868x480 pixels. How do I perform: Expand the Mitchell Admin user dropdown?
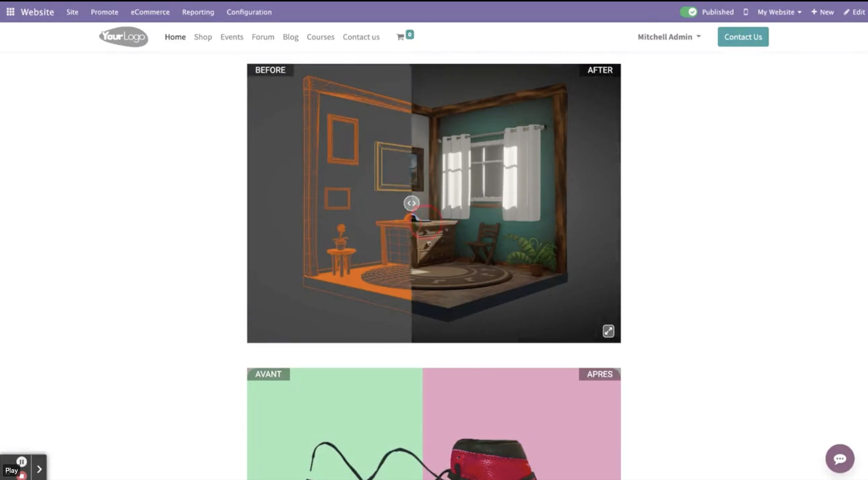[669, 37]
